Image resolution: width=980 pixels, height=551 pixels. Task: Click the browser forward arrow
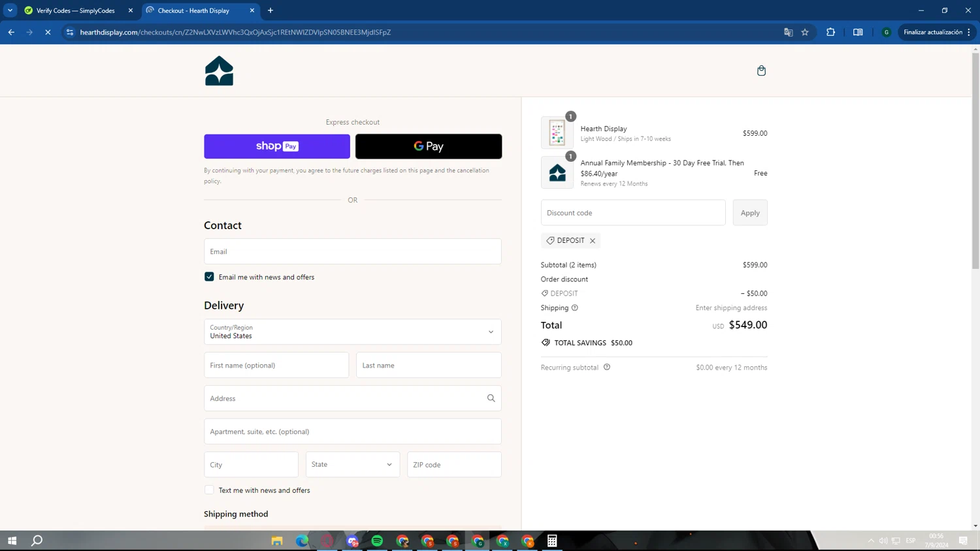click(x=29, y=32)
